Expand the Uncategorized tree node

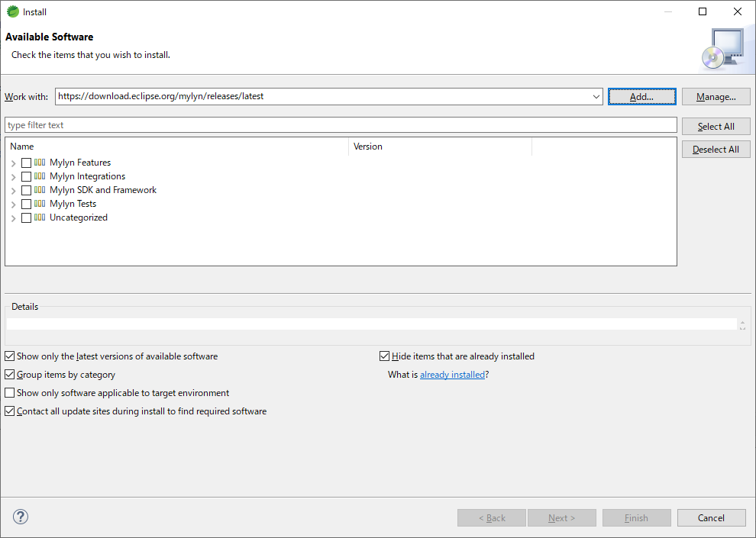[14, 218]
